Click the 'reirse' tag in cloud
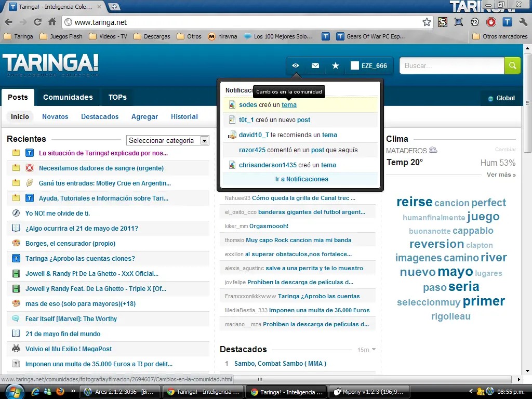Screen dimensions: 532x399 (414, 202)
